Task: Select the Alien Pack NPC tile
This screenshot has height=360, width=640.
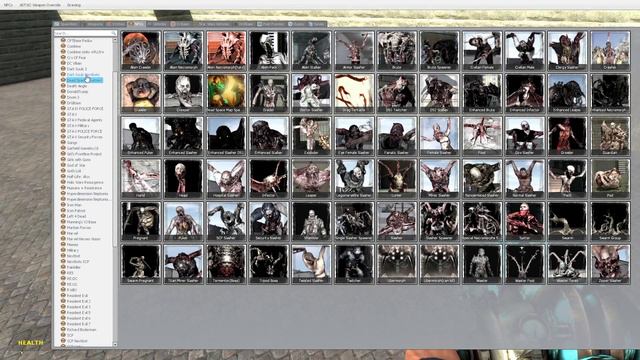Action: (x=269, y=51)
